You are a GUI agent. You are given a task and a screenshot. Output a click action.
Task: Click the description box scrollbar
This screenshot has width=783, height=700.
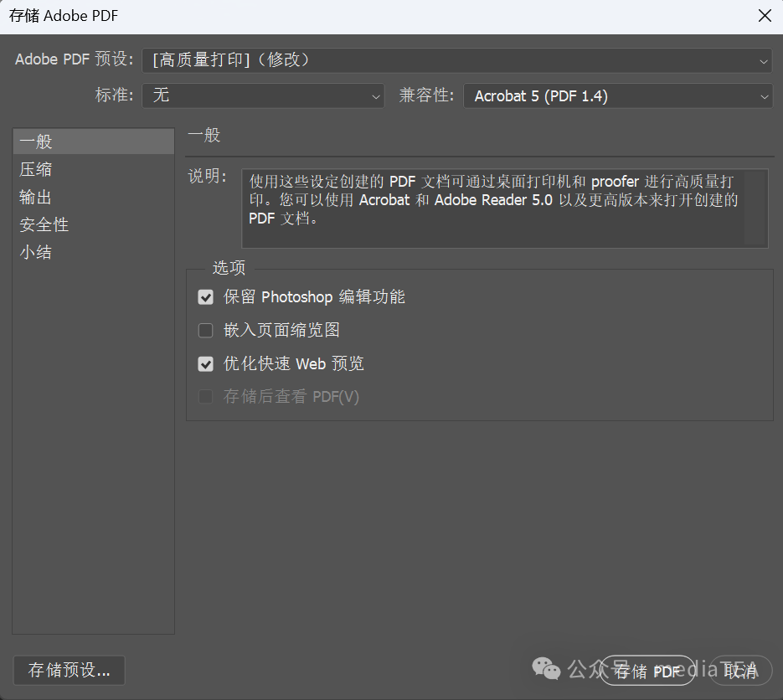tap(755, 208)
